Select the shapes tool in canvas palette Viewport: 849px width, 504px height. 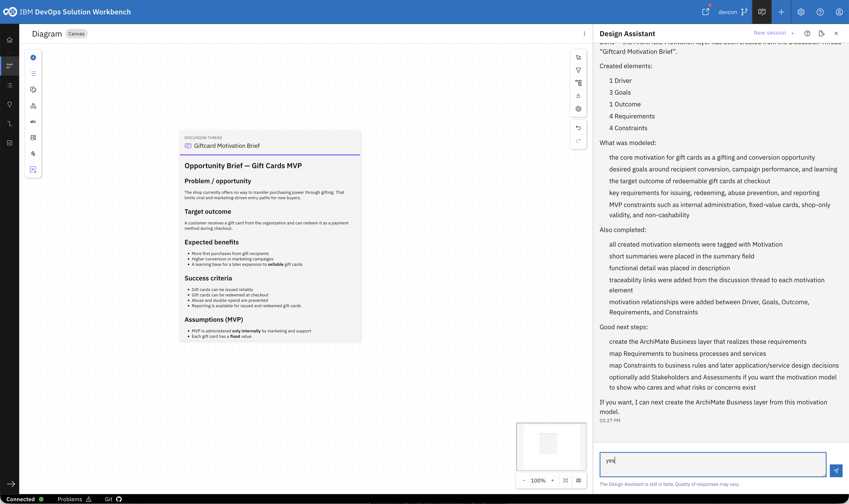click(x=33, y=106)
